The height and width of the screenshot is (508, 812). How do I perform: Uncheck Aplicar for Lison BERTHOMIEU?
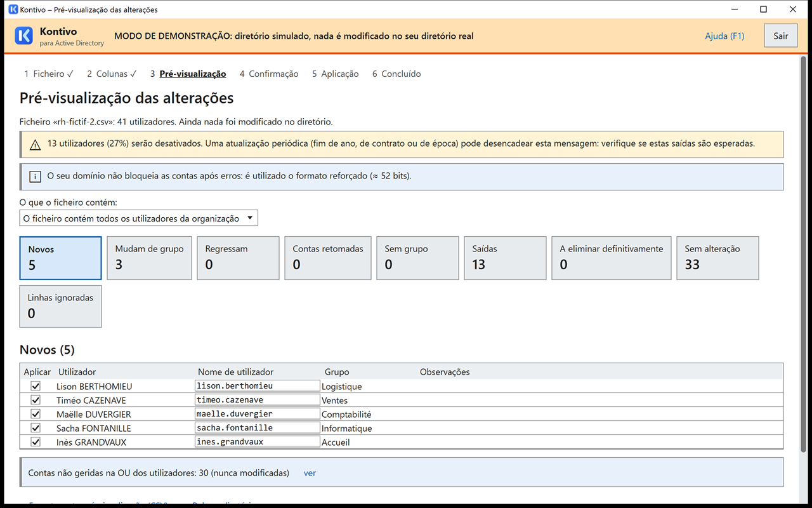[36, 386]
